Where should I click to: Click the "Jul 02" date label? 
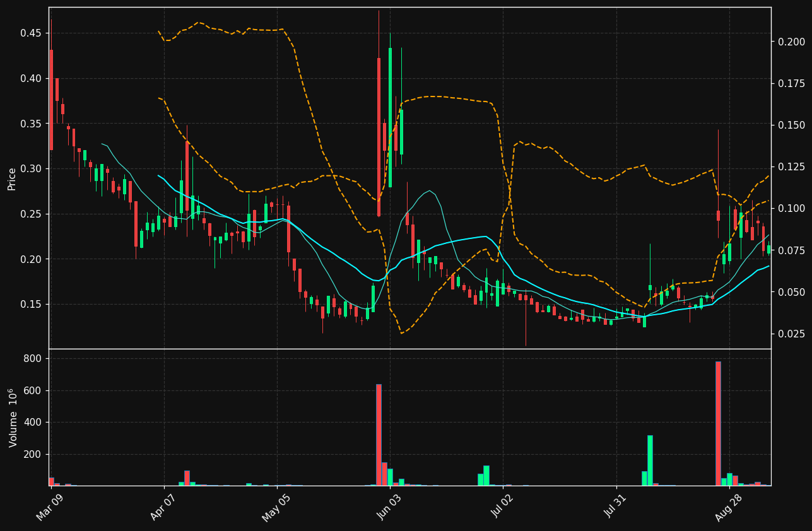pos(502,507)
